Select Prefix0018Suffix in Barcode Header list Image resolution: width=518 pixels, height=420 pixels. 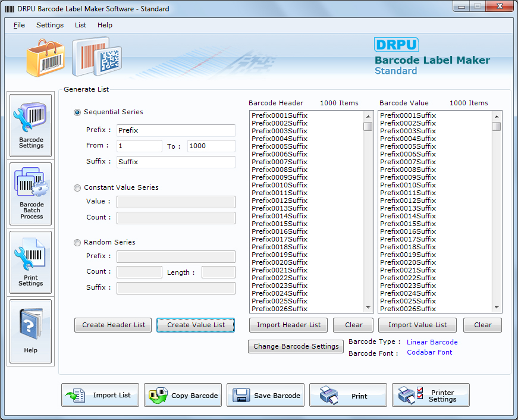coord(280,247)
